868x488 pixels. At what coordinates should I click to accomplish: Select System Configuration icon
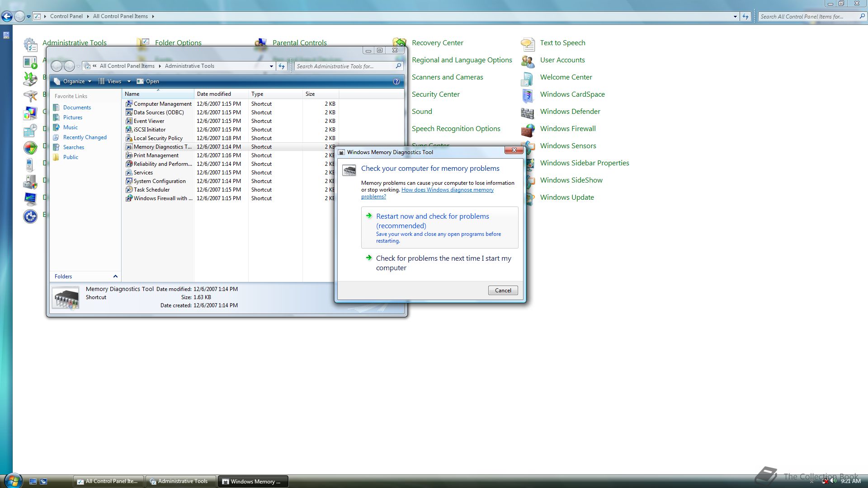coord(129,181)
